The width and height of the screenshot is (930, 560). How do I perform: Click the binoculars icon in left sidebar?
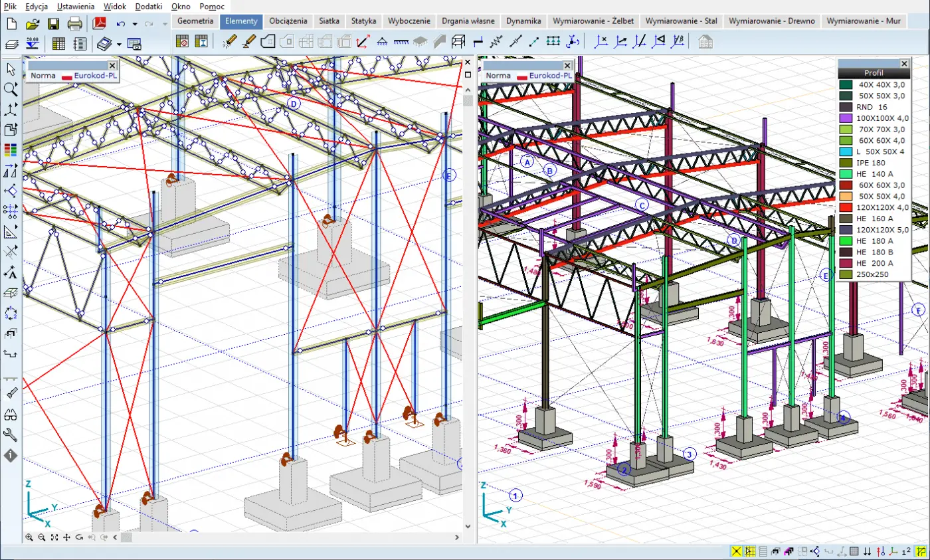[x=11, y=415]
